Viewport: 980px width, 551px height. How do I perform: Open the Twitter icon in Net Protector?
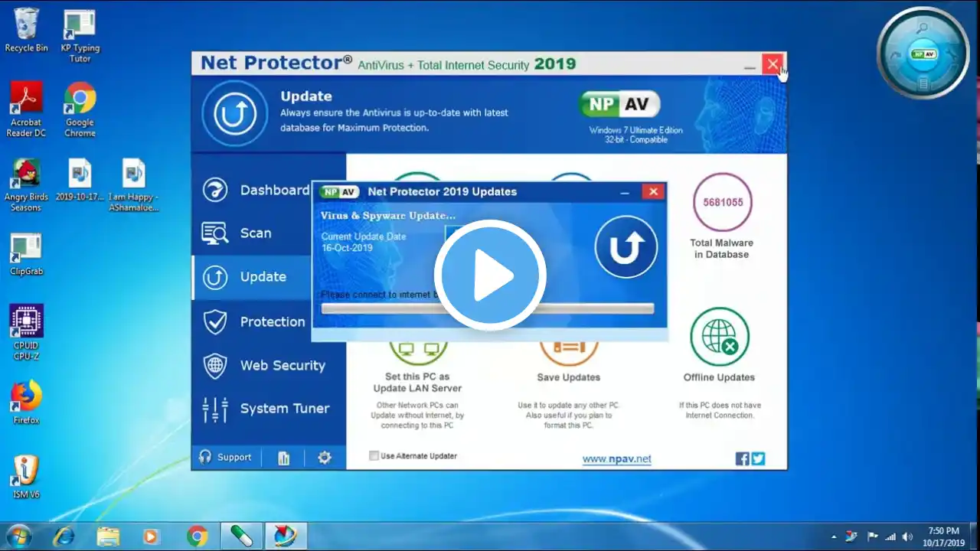click(758, 458)
